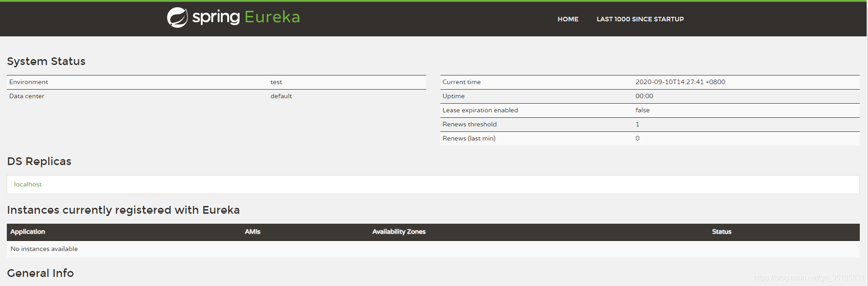Click the Availability Zones column header
Viewport: 868px width, 286px height.
398,231
